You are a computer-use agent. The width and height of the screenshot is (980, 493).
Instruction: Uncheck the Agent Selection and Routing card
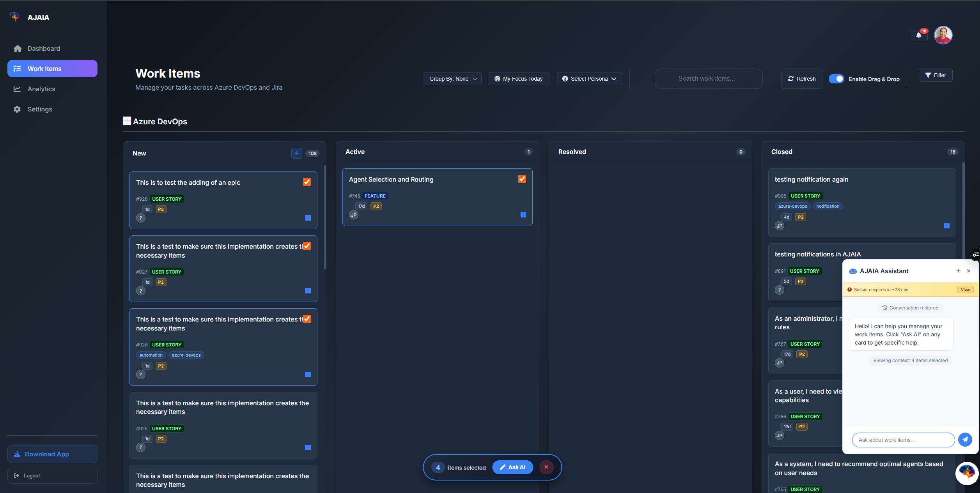click(x=522, y=179)
